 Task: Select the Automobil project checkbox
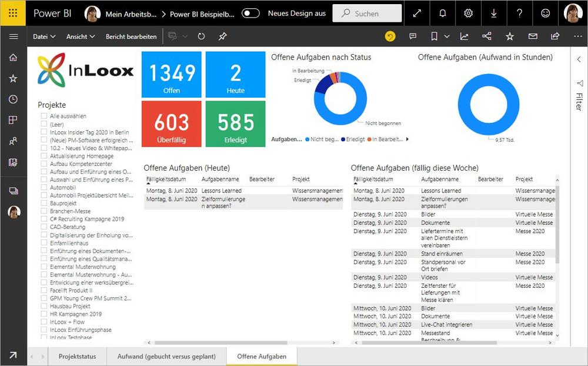[44, 187]
